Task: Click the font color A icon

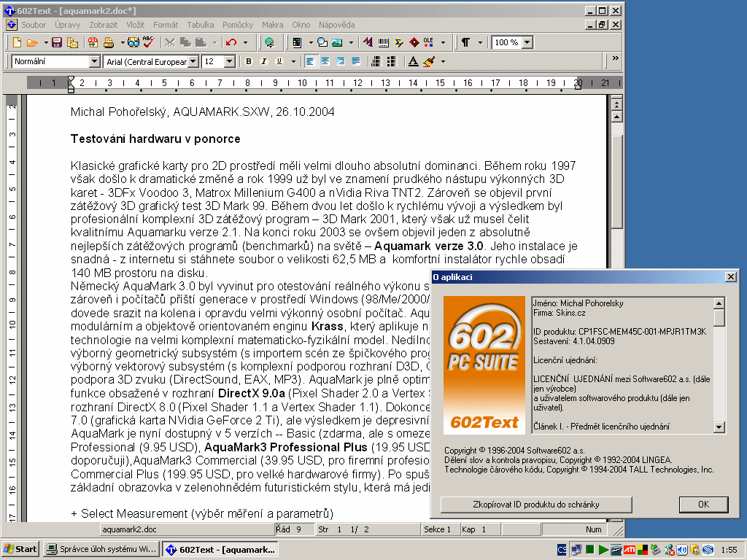Action: (413, 61)
